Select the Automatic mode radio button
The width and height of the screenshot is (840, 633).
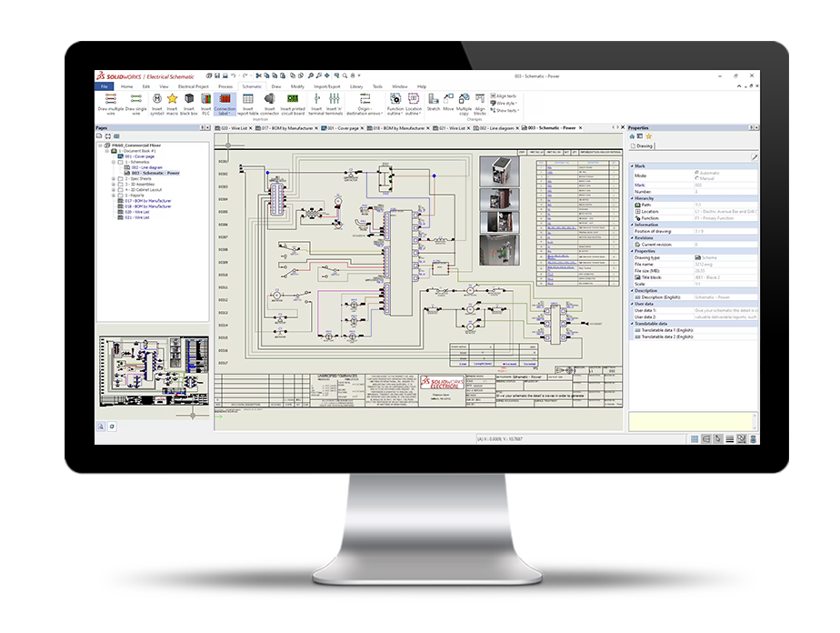[697, 173]
